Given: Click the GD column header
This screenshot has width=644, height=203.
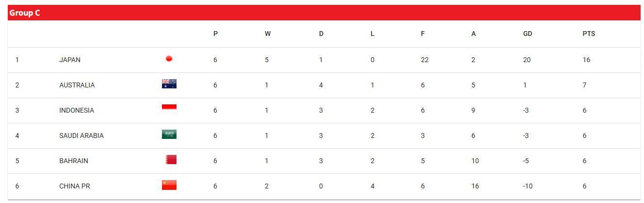Looking at the screenshot, I should pyautogui.click(x=528, y=34).
